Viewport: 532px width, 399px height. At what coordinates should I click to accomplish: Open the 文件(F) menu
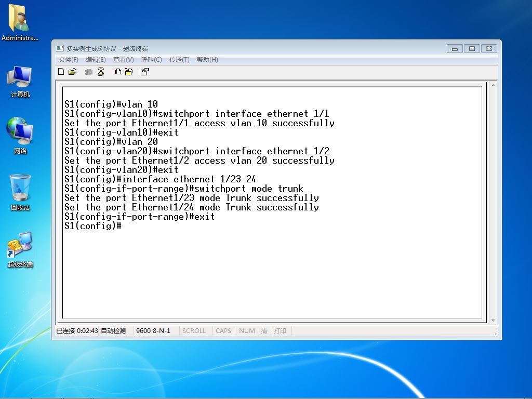coord(68,60)
